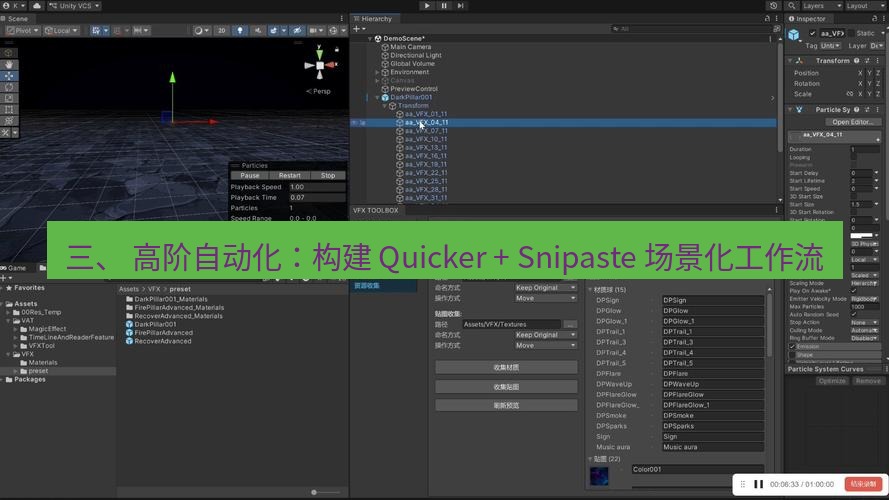The height and width of the screenshot is (500, 889).
Task: Expand the Environment hierarchy node
Action: click(378, 73)
